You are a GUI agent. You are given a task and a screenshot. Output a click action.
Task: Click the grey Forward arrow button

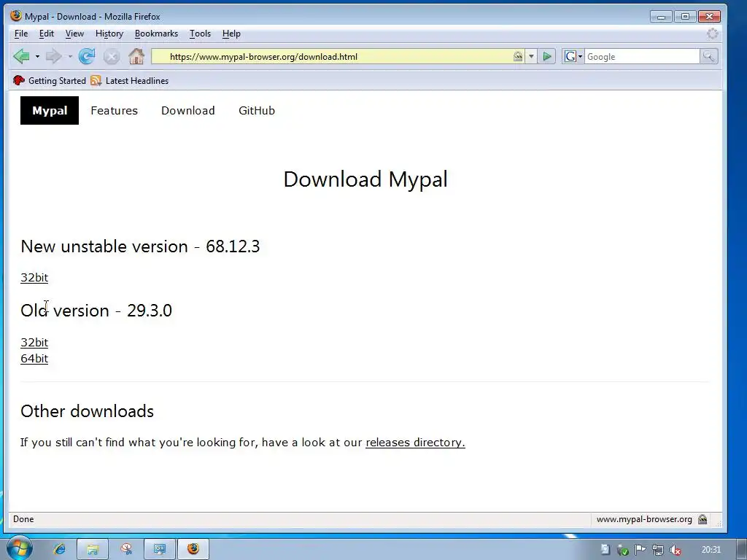pos(53,56)
